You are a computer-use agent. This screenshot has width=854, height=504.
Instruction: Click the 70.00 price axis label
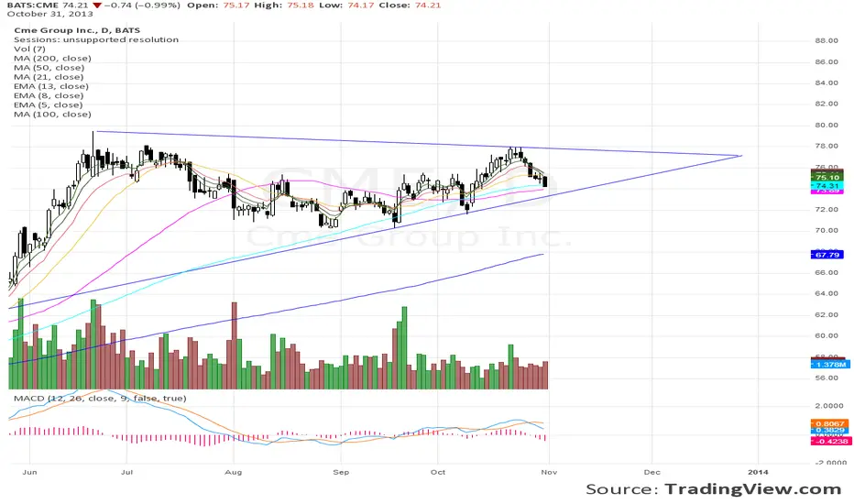point(827,231)
